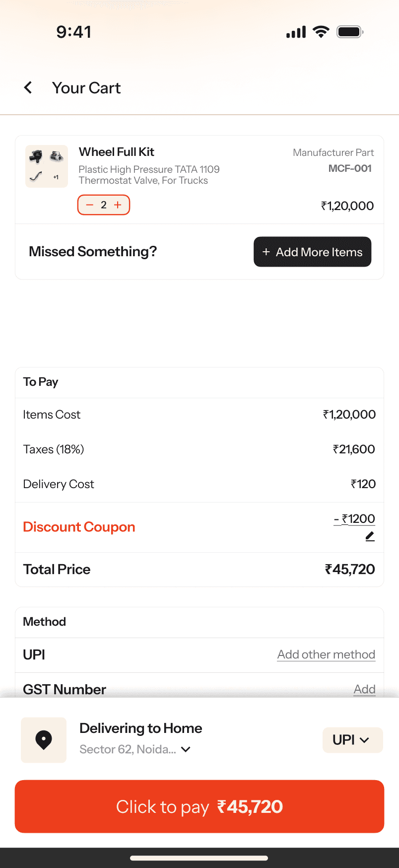
Task: Tap the Delivering to Home heading
Action: (x=141, y=728)
